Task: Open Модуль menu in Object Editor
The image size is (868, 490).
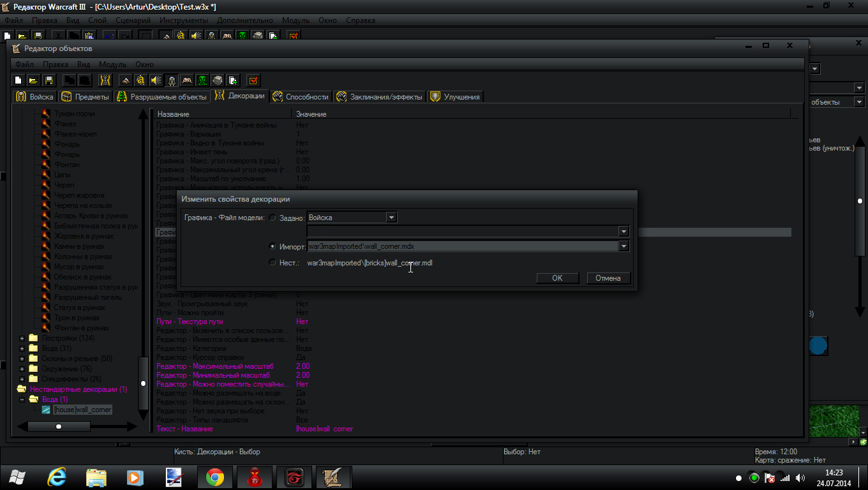Action: click(112, 64)
